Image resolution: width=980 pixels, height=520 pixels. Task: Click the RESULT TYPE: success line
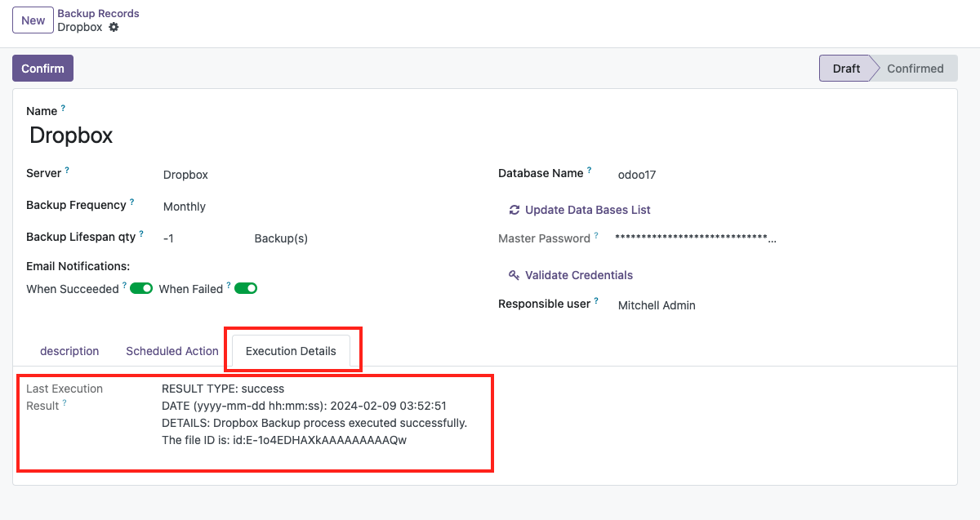click(223, 389)
